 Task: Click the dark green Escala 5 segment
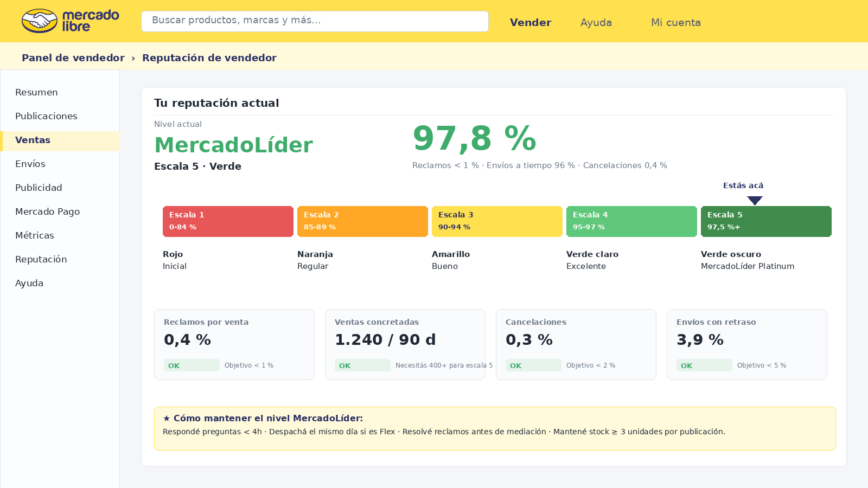(x=766, y=221)
